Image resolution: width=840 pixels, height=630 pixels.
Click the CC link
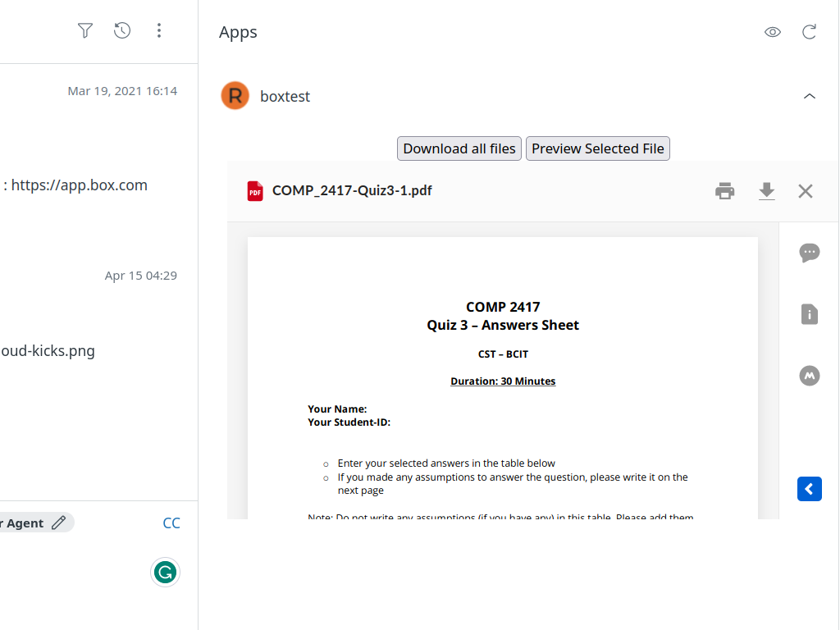coord(171,523)
